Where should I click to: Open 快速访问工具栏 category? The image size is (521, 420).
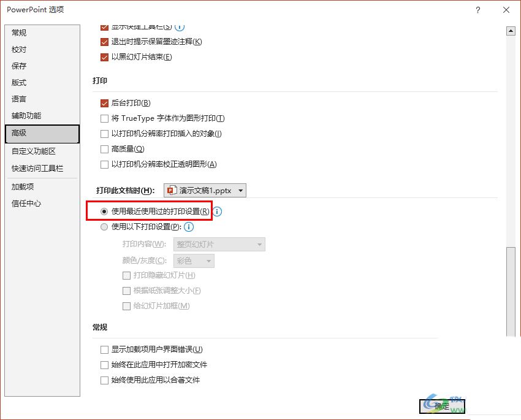tap(37, 168)
